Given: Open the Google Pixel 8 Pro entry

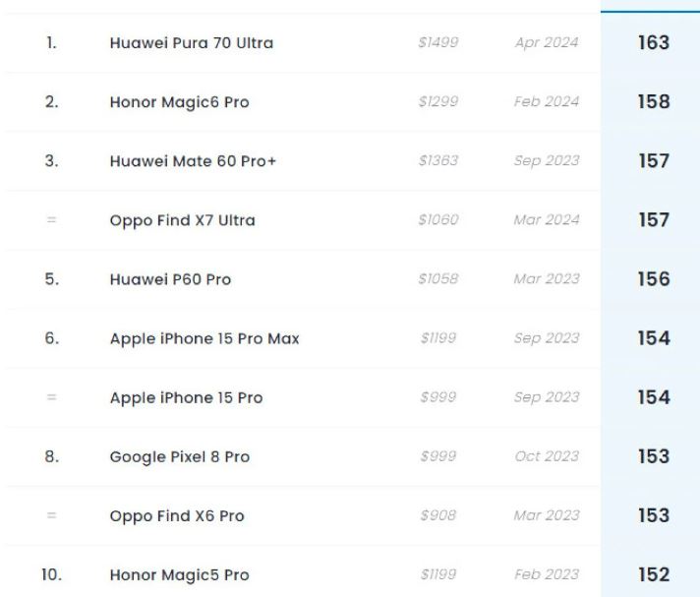Looking at the screenshot, I should click(x=180, y=456).
